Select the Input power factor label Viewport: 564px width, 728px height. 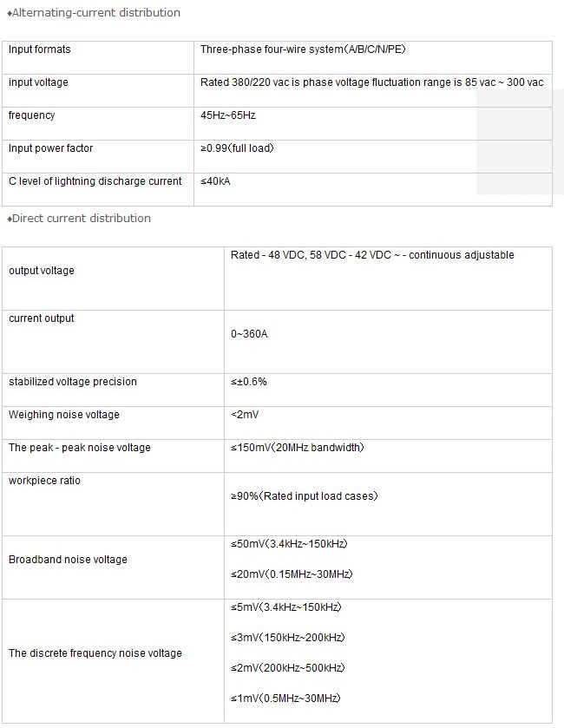[50, 148]
